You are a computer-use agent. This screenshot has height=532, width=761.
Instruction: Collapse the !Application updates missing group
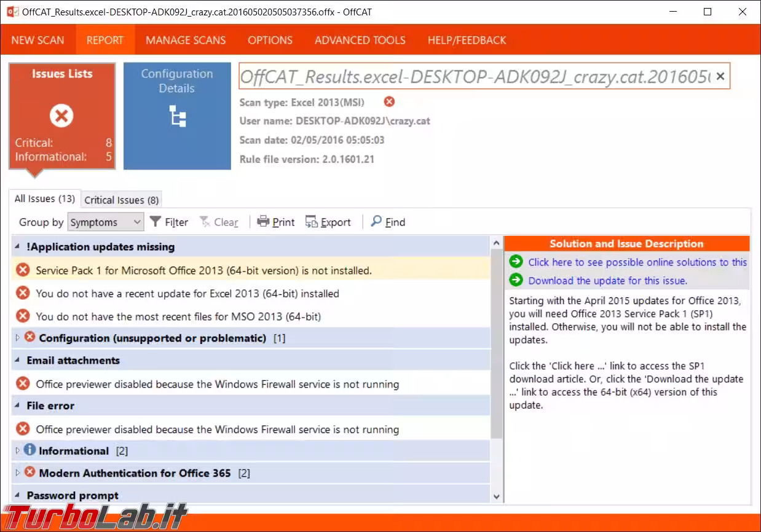18,247
